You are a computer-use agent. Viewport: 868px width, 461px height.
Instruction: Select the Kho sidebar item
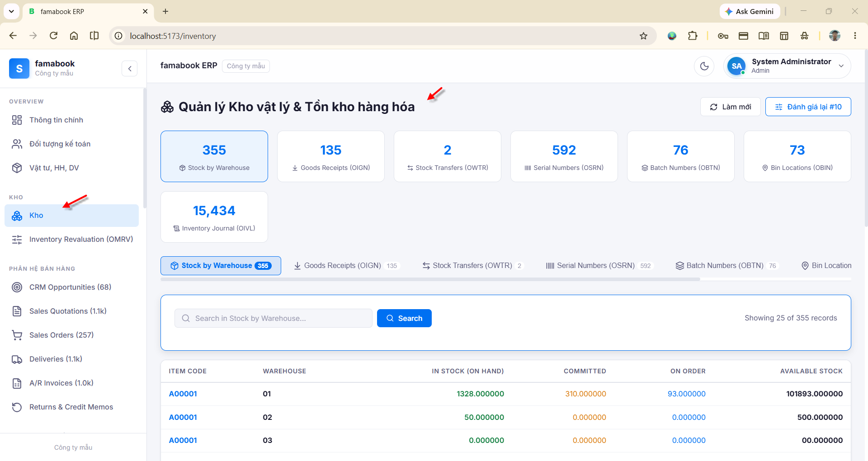(x=71, y=216)
